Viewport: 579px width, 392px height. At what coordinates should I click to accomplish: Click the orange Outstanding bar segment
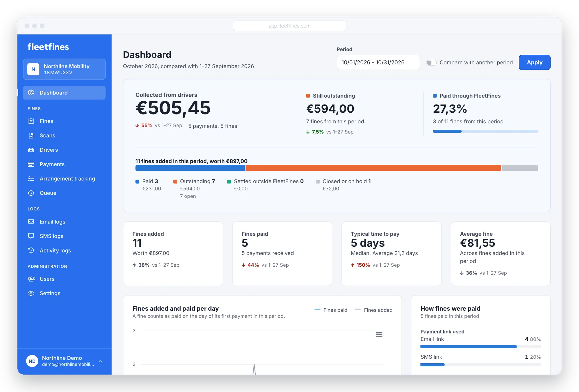(x=373, y=168)
